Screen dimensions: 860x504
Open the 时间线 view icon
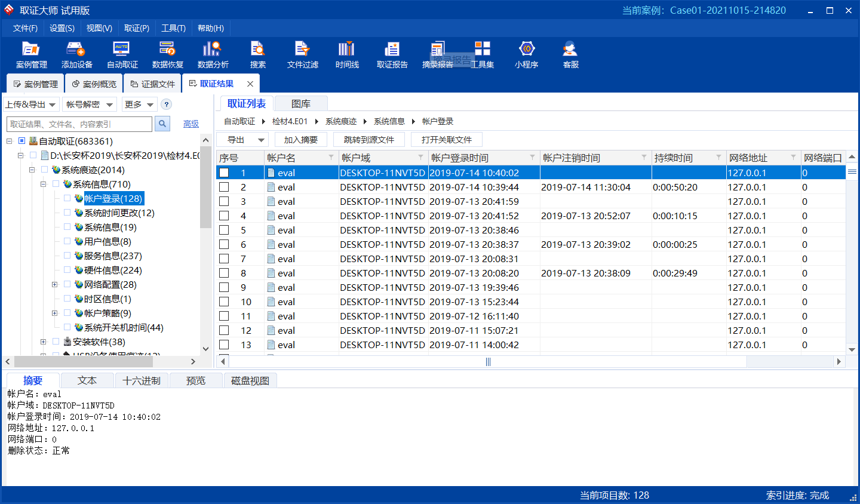pos(347,55)
